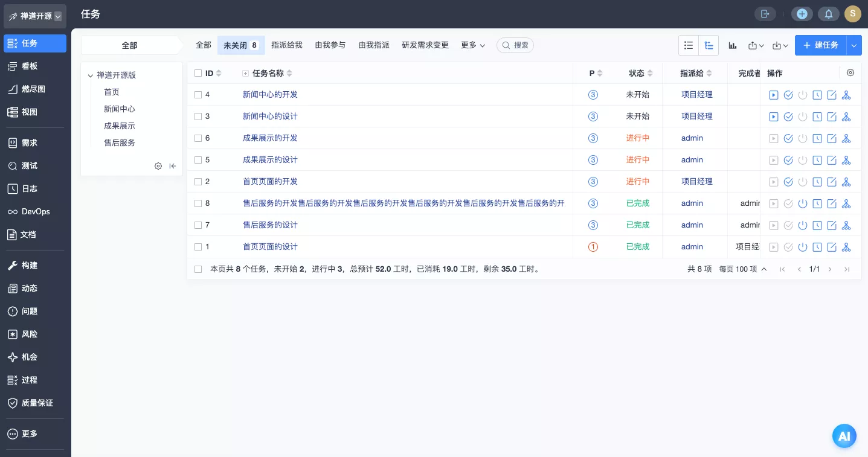Open the task link 成果展示的开发
The image size is (868, 457).
(270, 138)
